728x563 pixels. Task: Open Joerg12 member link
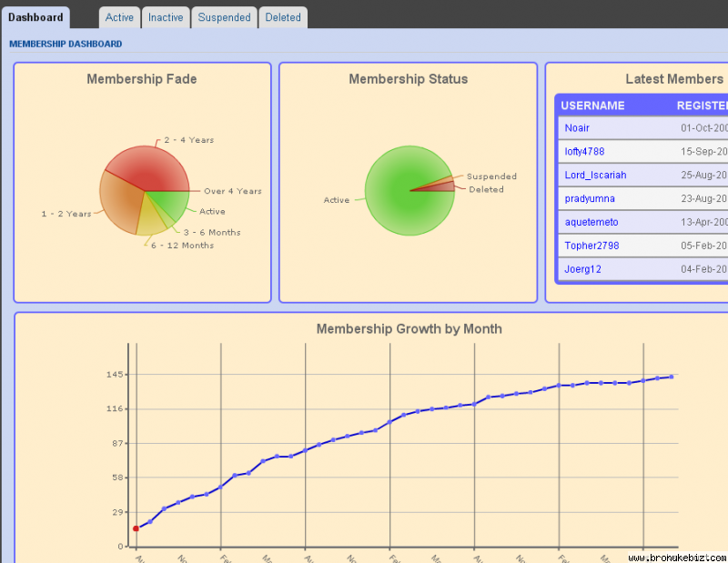(582, 269)
